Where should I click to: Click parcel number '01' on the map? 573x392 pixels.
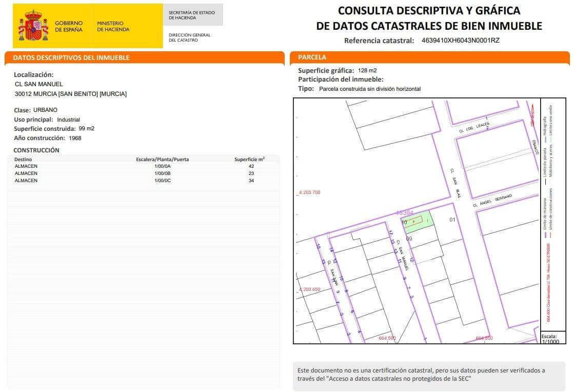pyautogui.click(x=452, y=220)
